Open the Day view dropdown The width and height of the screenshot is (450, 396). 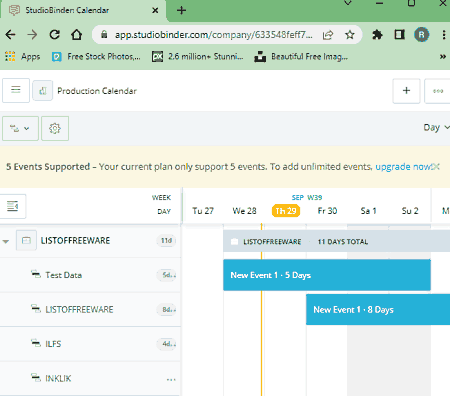[436, 128]
